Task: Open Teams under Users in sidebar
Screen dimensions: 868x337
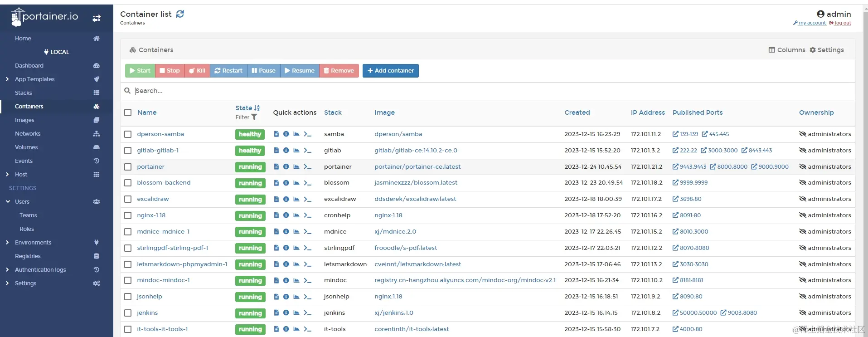Action: pos(28,215)
